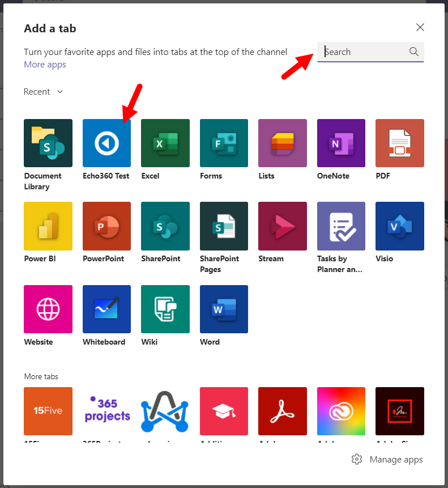This screenshot has width=448, height=488.
Task: Select the 365 projects app
Action: [106, 411]
